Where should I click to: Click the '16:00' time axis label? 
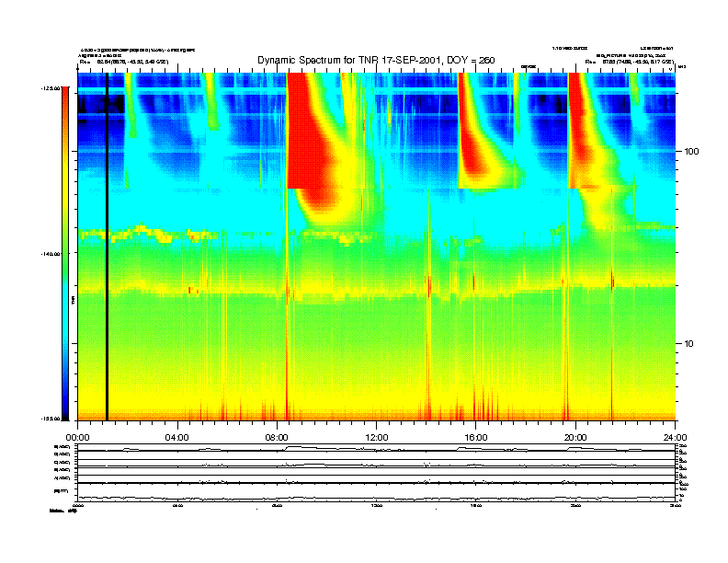pos(476,438)
